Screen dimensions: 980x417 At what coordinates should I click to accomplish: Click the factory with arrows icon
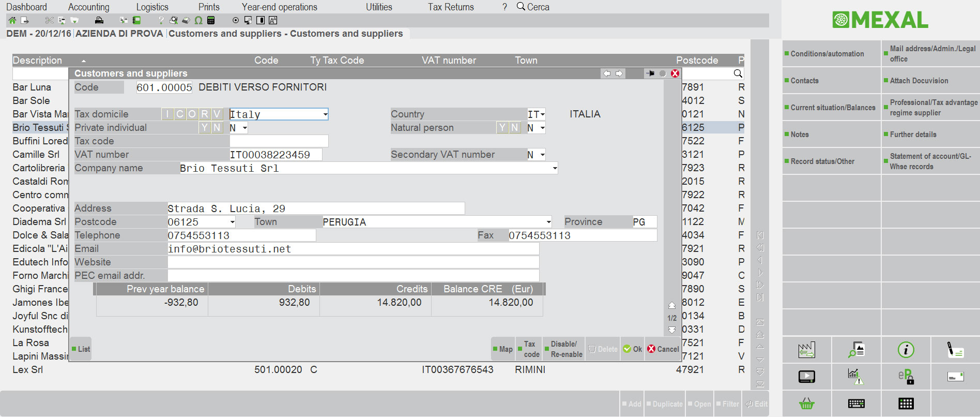(x=806, y=350)
